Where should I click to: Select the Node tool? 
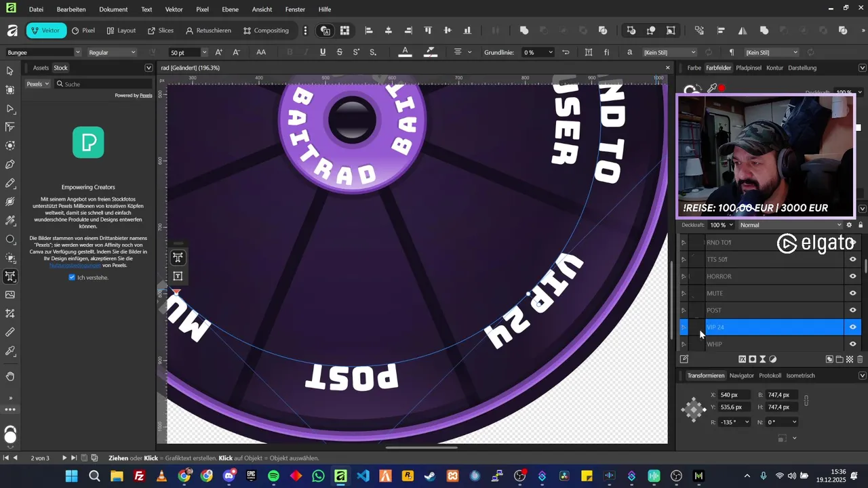[10, 108]
